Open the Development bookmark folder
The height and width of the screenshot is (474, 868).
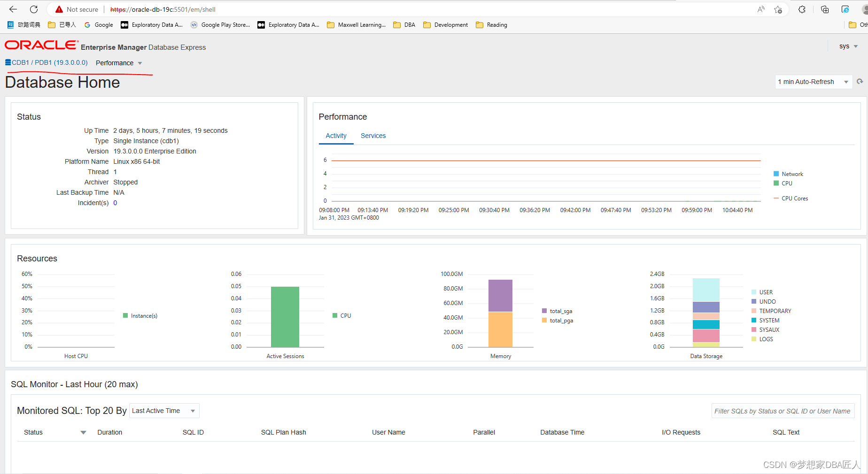pyautogui.click(x=446, y=25)
